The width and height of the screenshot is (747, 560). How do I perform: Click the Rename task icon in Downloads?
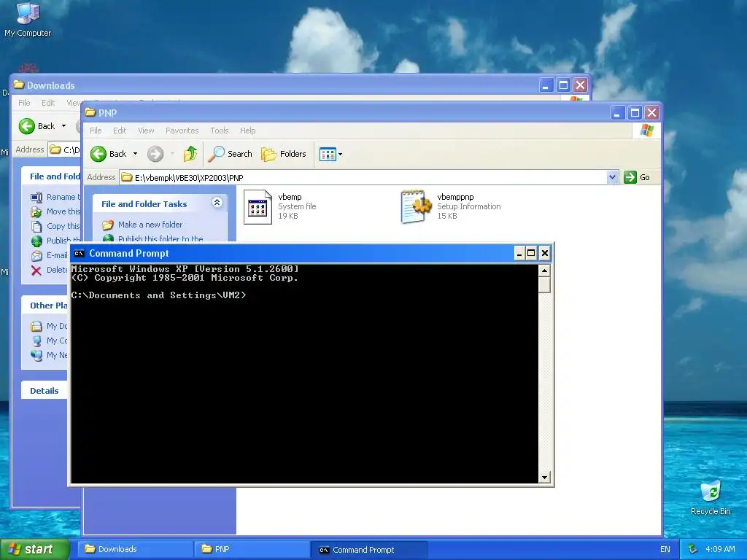coord(36,197)
